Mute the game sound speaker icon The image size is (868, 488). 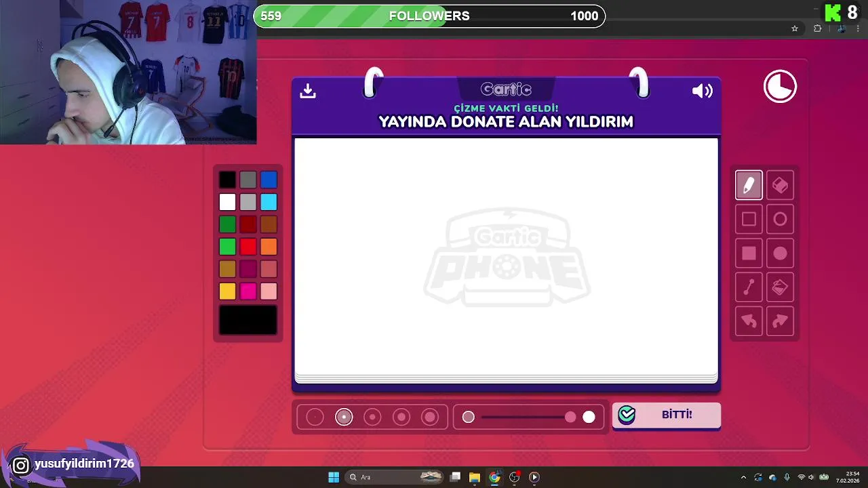[x=702, y=91]
